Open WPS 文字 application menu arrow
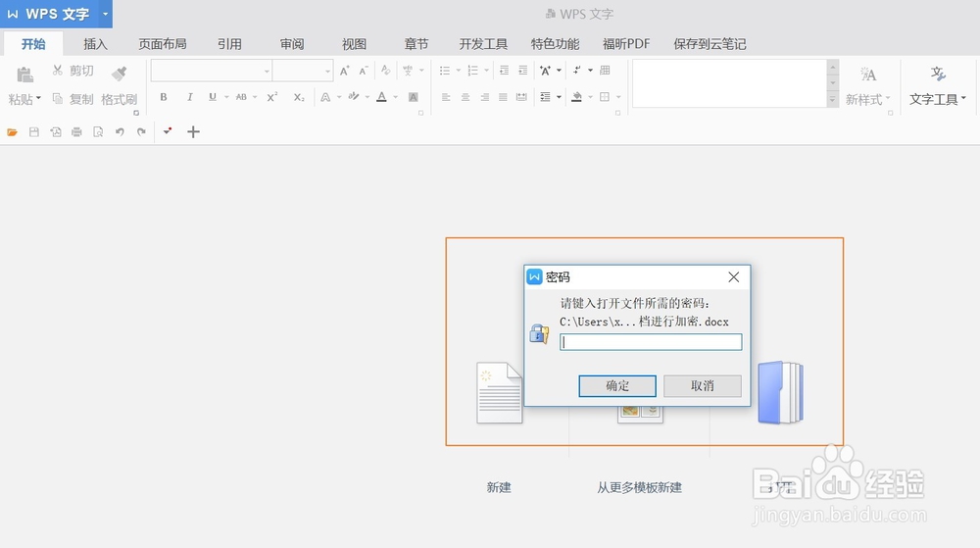980x548 pixels. click(x=105, y=14)
